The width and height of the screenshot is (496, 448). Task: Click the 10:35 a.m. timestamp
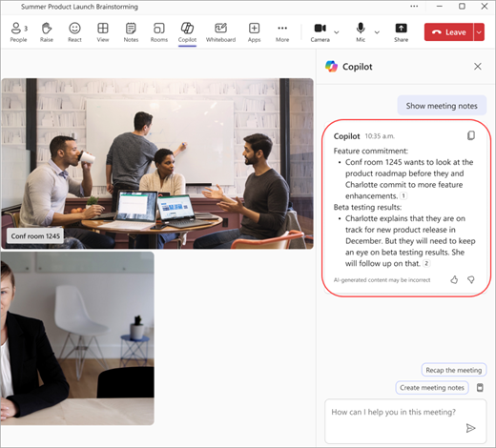pos(380,136)
